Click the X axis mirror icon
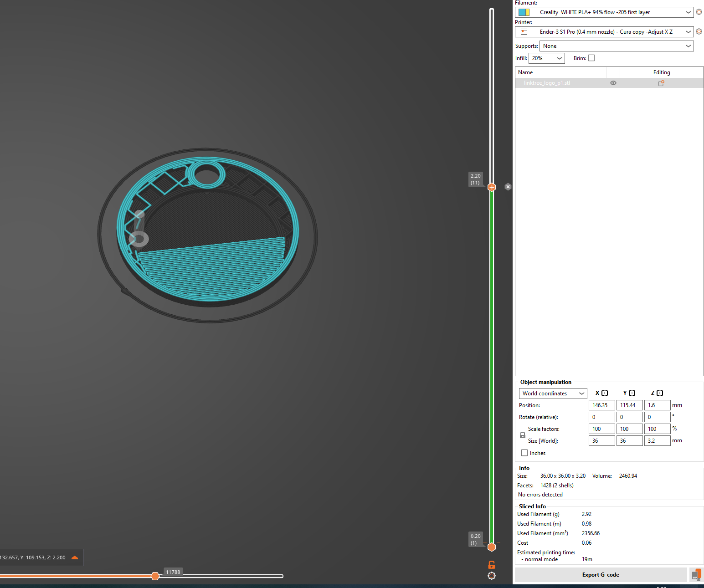The image size is (704, 588). (605, 393)
